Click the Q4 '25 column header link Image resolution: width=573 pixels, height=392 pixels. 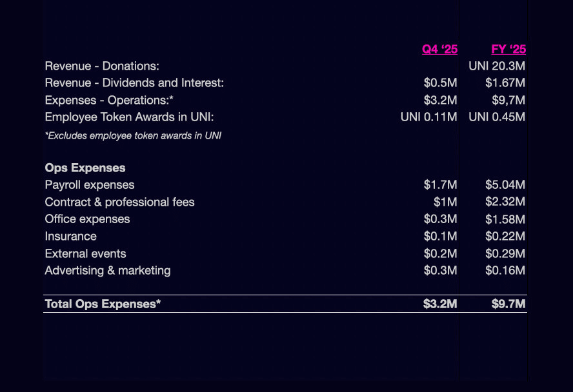tap(439, 49)
